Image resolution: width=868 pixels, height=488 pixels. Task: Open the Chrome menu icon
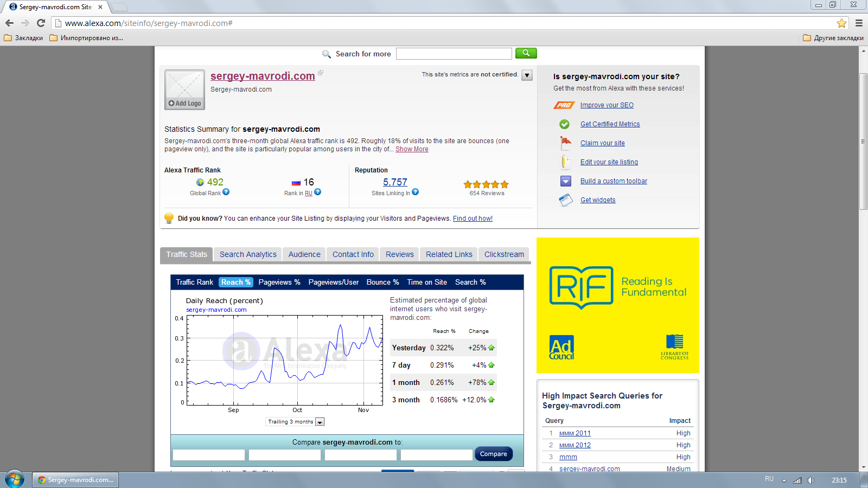click(x=859, y=23)
